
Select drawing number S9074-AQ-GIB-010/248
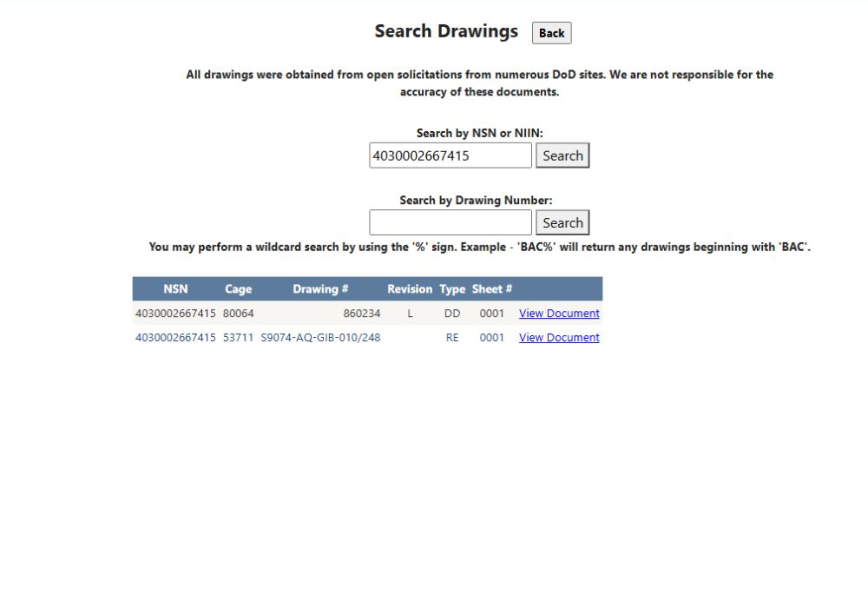coord(320,338)
